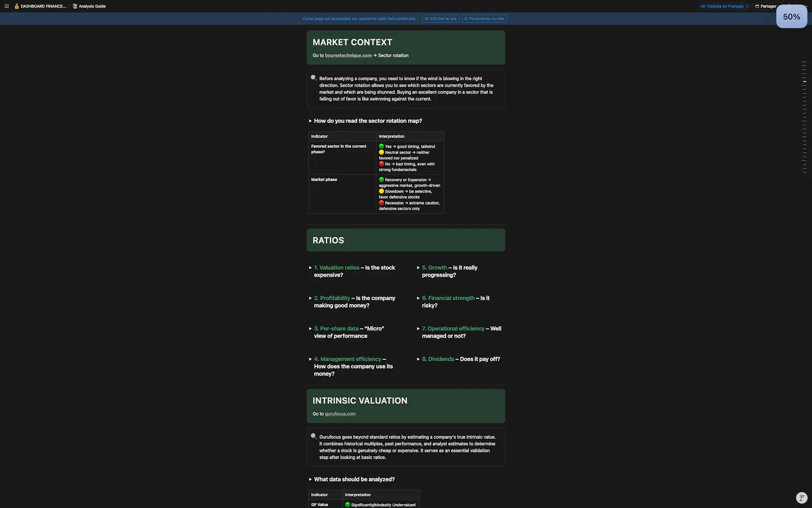Click magnifier icon in Gurufocus callout
The width and height of the screenshot is (812, 508).
click(314, 436)
